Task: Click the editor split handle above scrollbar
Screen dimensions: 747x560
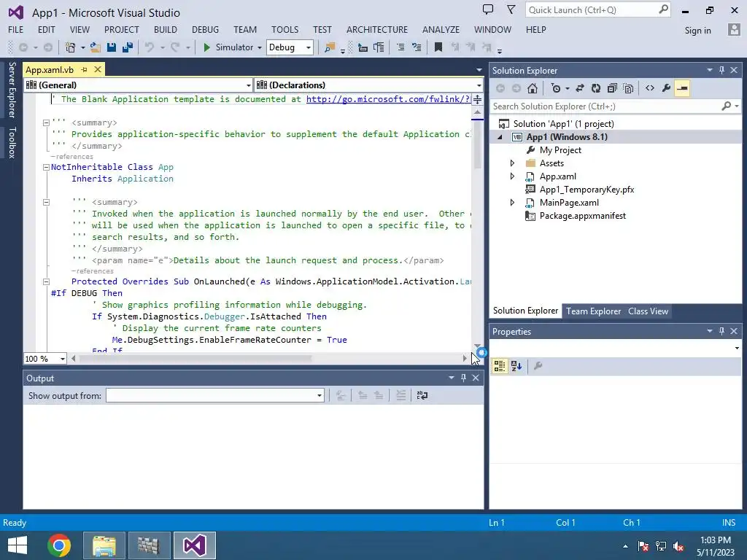Action: coord(477,99)
